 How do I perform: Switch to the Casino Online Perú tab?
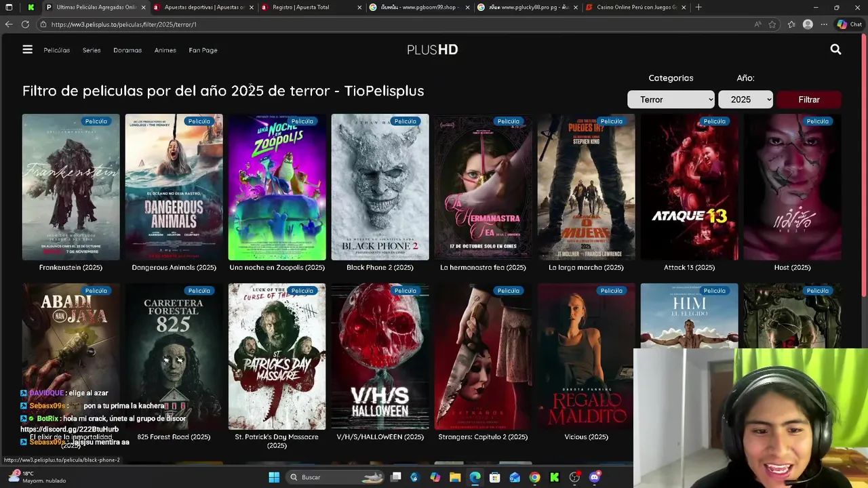tap(635, 7)
